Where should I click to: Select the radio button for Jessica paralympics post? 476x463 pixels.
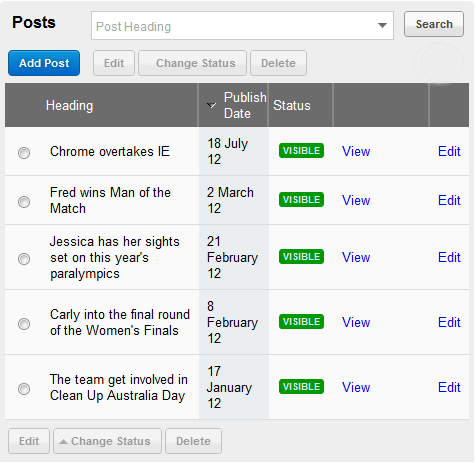pos(24,259)
